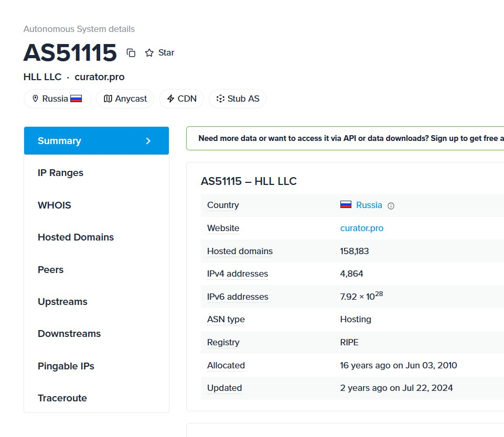Follow the Russia country link
This screenshot has width=504, height=437.
(369, 205)
